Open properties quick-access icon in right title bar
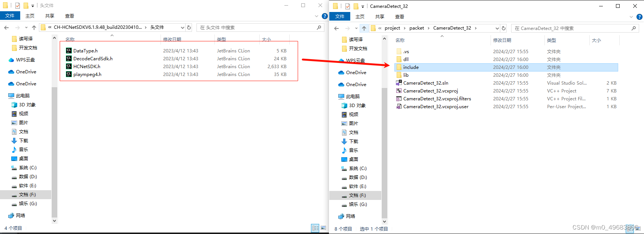The height and width of the screenshot is (234, 644). [348, 6]
